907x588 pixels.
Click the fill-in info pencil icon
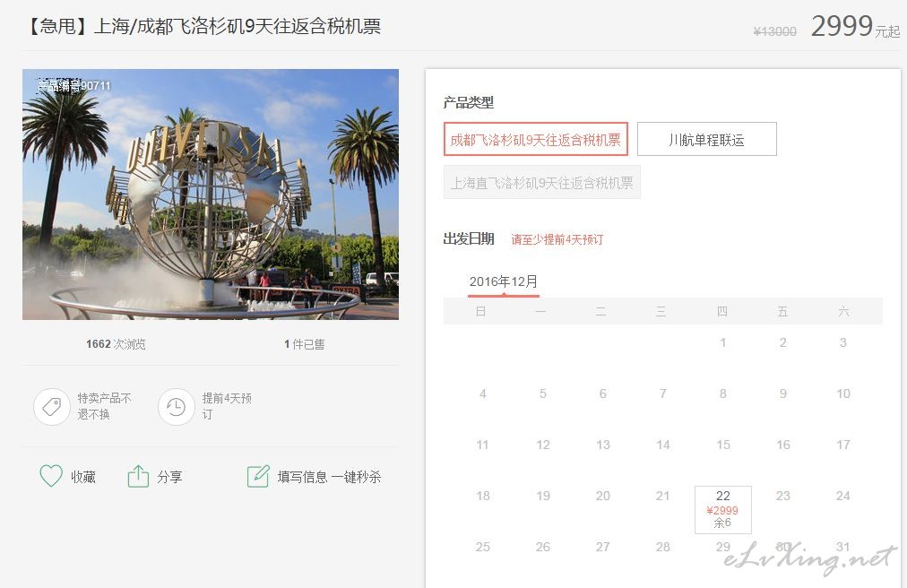pos(258,476)
